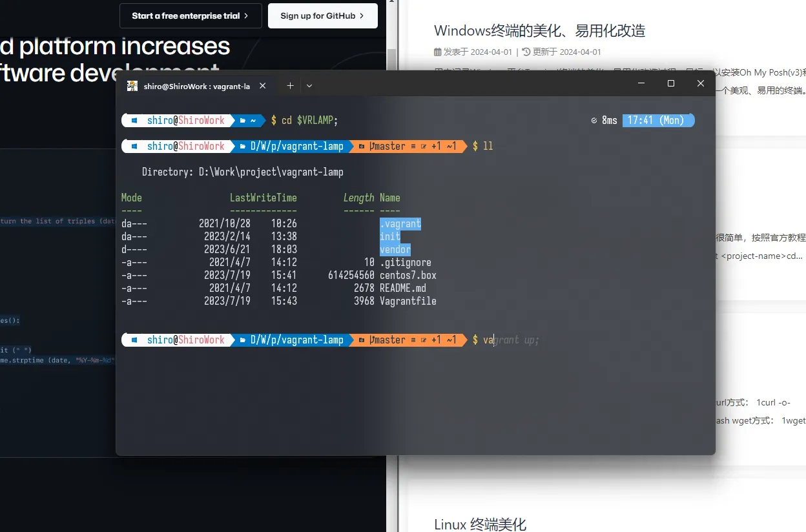Open the Linux 终端美化 article title
The image size is (806, 532).
point(480,524)
